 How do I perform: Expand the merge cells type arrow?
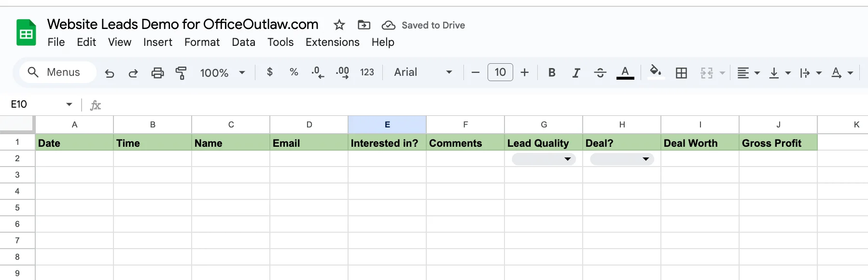(722, 73)
